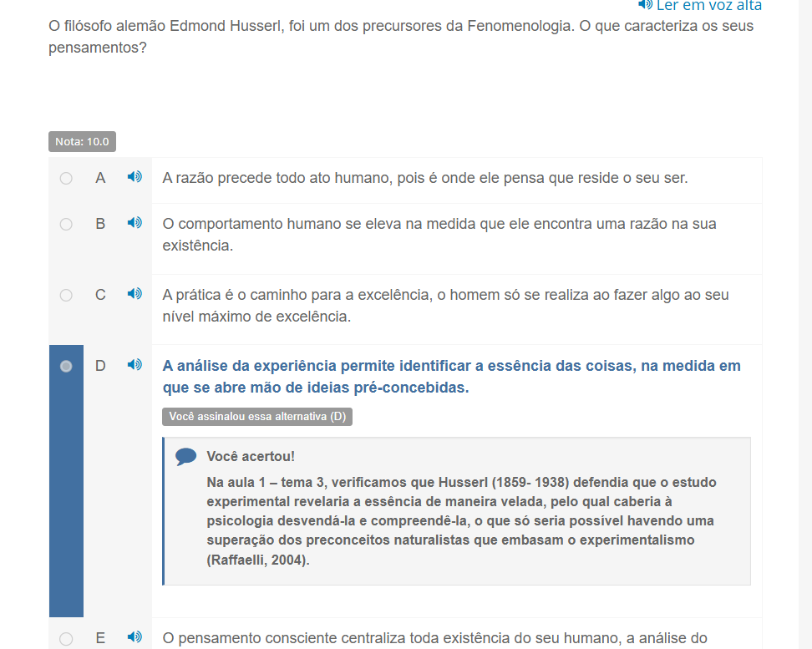This screenshot has width=812, height=649.
Task: Play audio for alternative C
Action: [x=134, y=294]
